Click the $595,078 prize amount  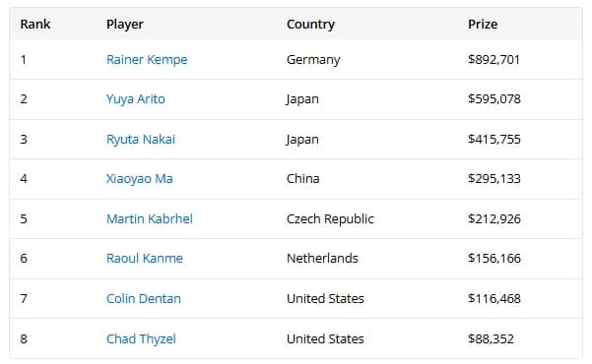[494, 99]
